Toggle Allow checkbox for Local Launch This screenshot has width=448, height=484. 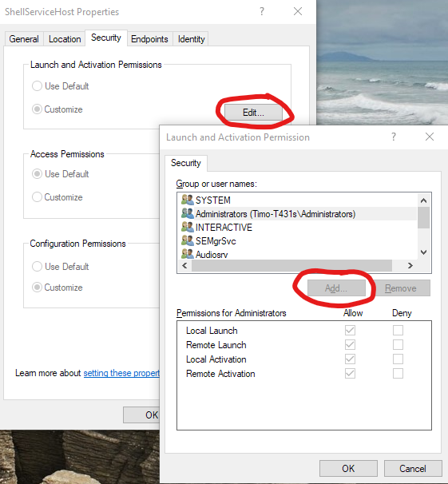pos(350,331)
